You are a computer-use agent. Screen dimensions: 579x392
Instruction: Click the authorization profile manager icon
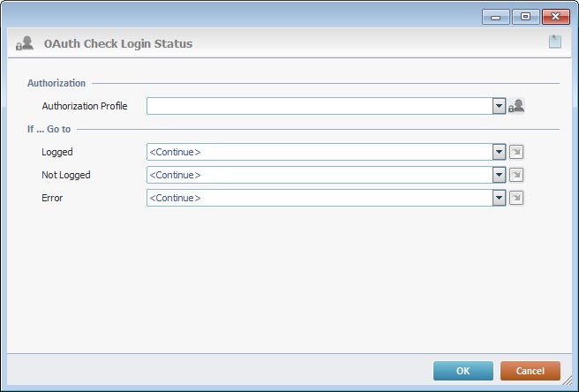516,106
